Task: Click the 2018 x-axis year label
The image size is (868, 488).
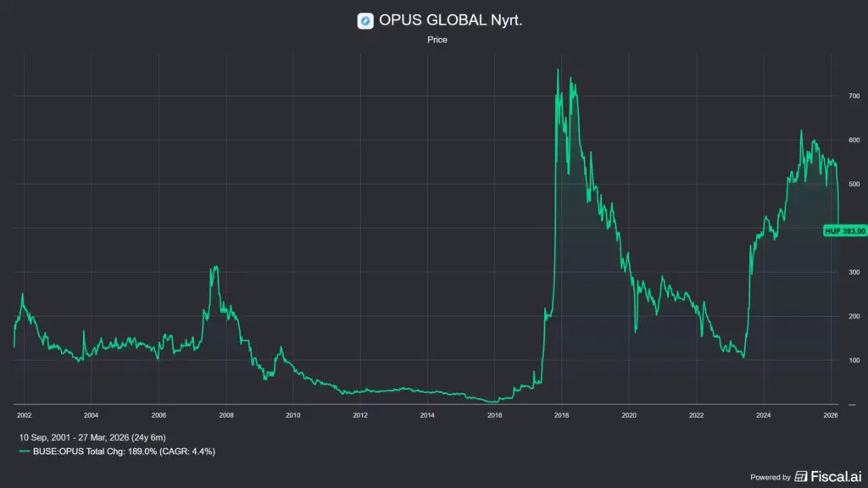Action: pos(561,415)
